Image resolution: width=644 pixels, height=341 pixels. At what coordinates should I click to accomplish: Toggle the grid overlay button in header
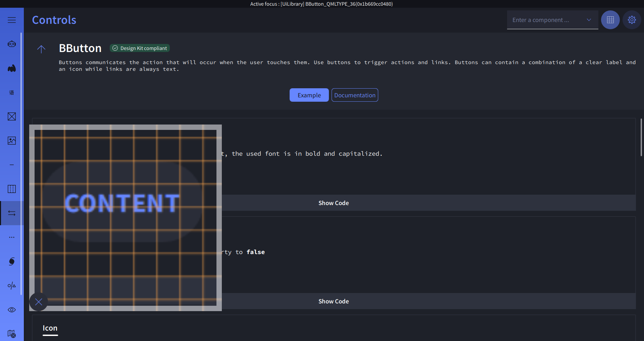pos(610,20)
